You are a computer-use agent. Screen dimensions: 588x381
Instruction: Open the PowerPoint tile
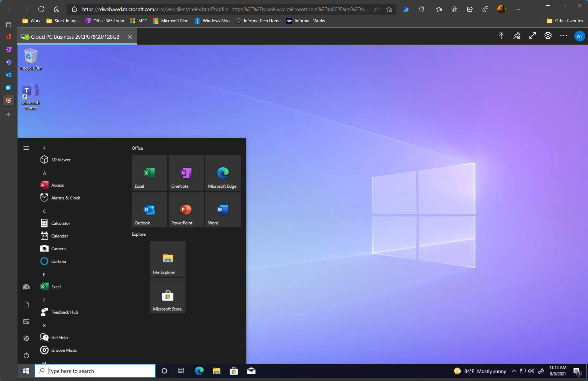pos(186,210)
